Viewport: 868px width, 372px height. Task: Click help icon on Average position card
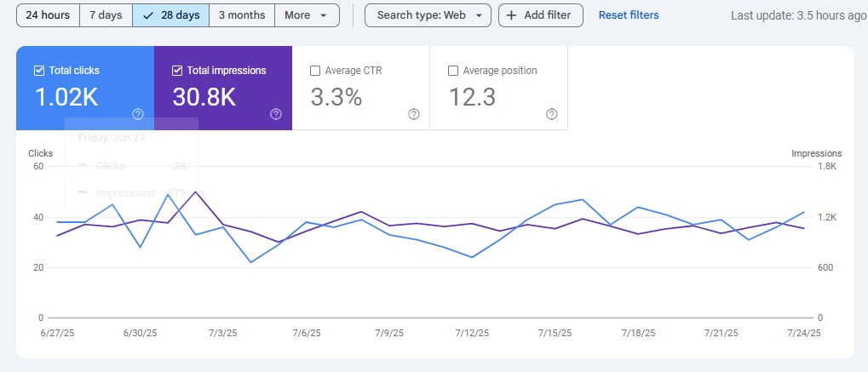[551, 114]
